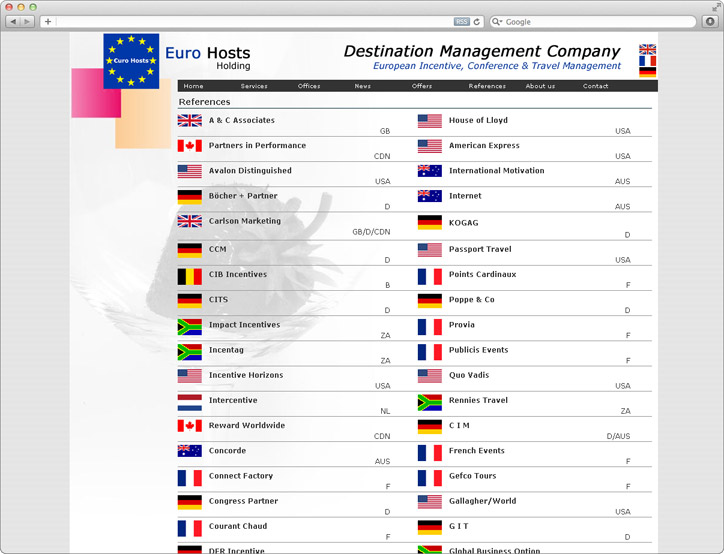Open the Services menu item
Image resolution: width=724 pixels, height=554 pixels.
pos(254,86)
